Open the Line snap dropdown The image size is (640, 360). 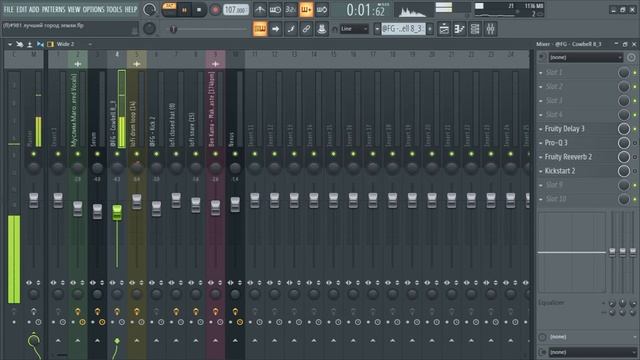point(354,29)
